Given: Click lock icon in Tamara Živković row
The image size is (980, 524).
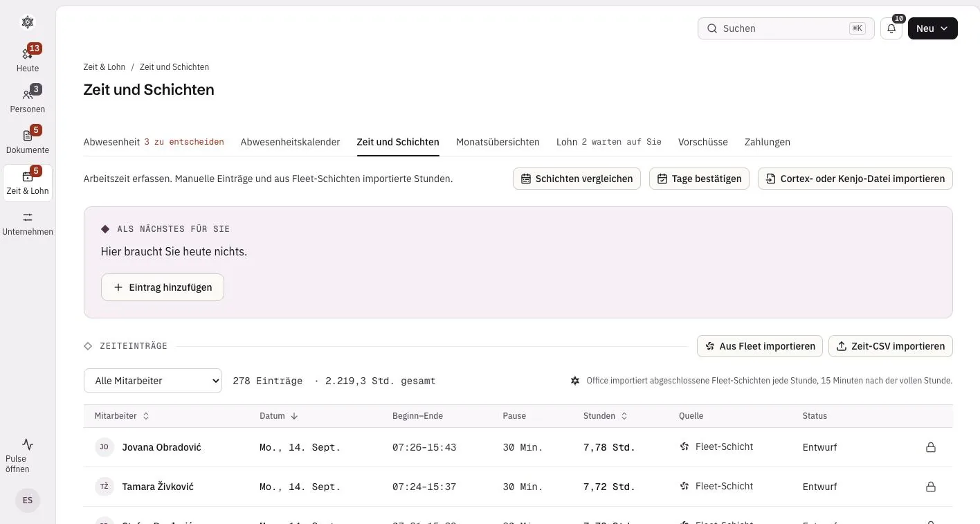Looking at the screenshot, I should pyautogui.click(x=931, y=487).
